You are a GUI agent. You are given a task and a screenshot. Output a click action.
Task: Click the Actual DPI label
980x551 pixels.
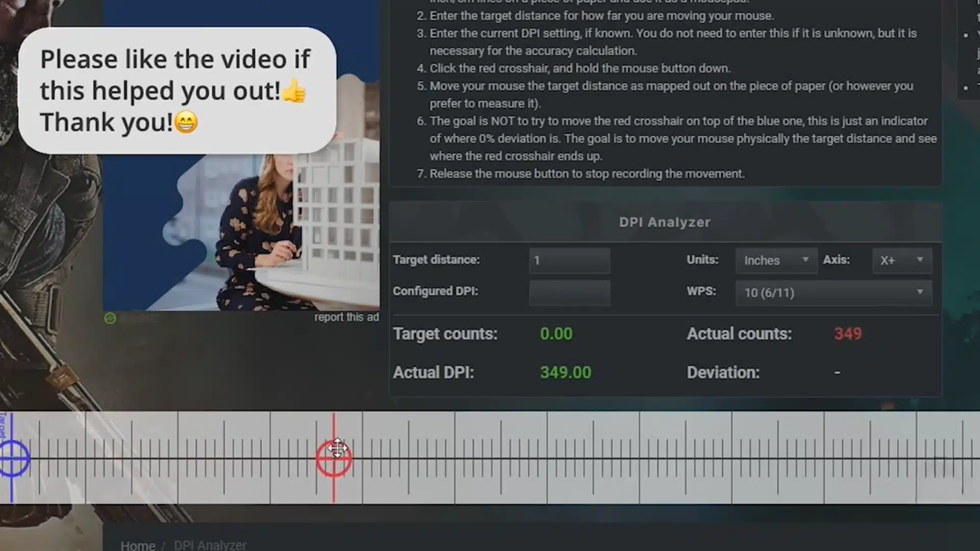[433, 372]
